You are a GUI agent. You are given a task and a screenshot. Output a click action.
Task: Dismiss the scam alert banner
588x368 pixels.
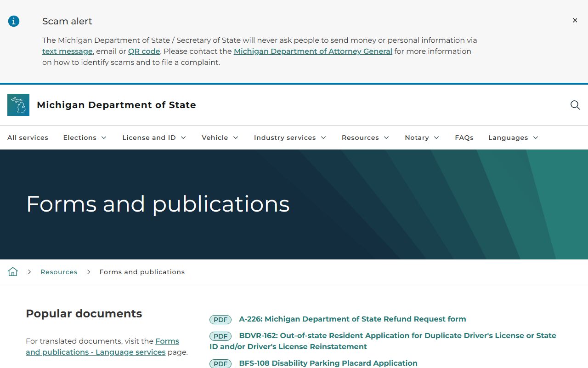click(575, 20)
